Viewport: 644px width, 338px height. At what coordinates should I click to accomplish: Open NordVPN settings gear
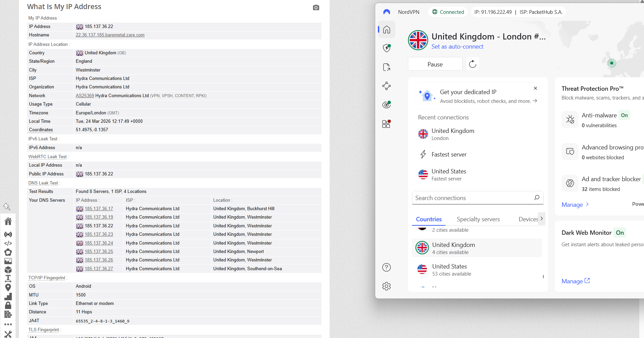pos(386,286)
